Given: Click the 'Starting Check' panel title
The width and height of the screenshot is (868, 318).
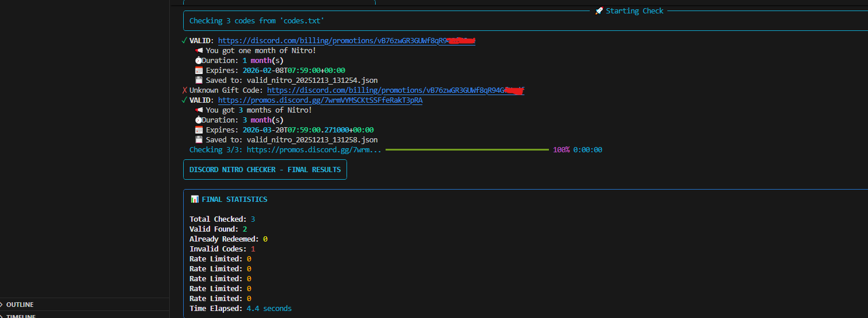Looking at the screenshot, I should 635,11.
